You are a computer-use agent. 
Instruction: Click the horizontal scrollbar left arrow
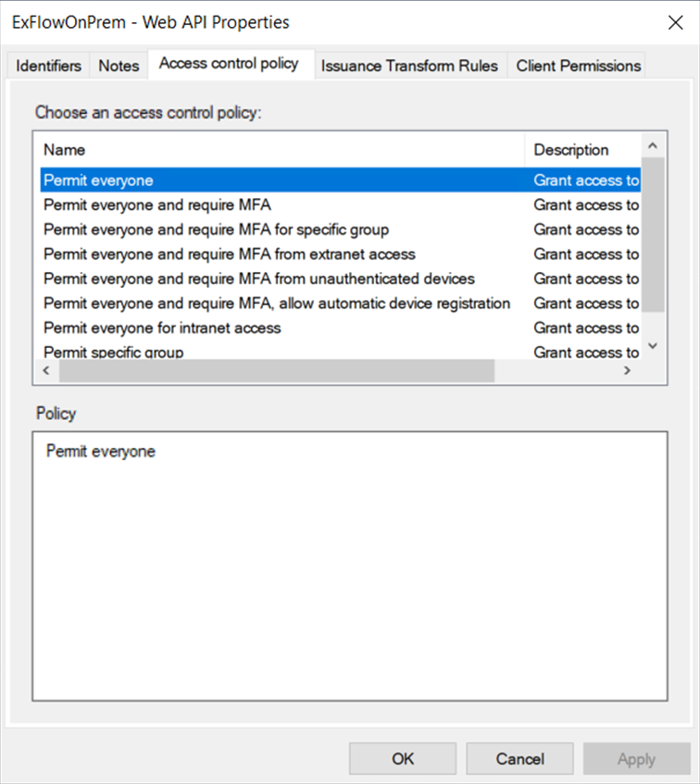[46, 370]
